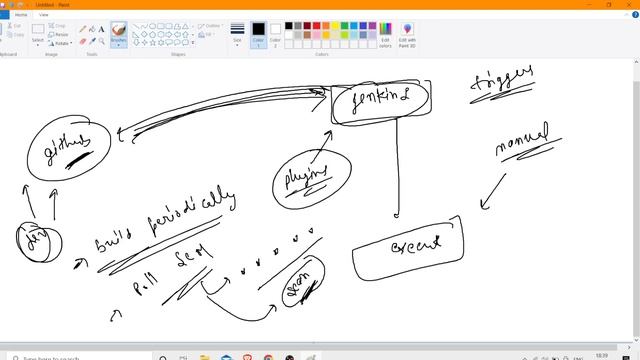Choose the Oval shape
The height and width of the screenshot is (360, 640).
[152, 26]
